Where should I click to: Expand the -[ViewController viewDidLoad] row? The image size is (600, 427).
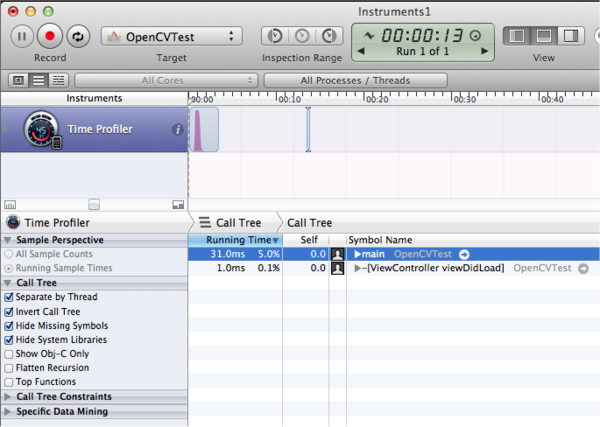pyautogui.click(x=358, y=268)
